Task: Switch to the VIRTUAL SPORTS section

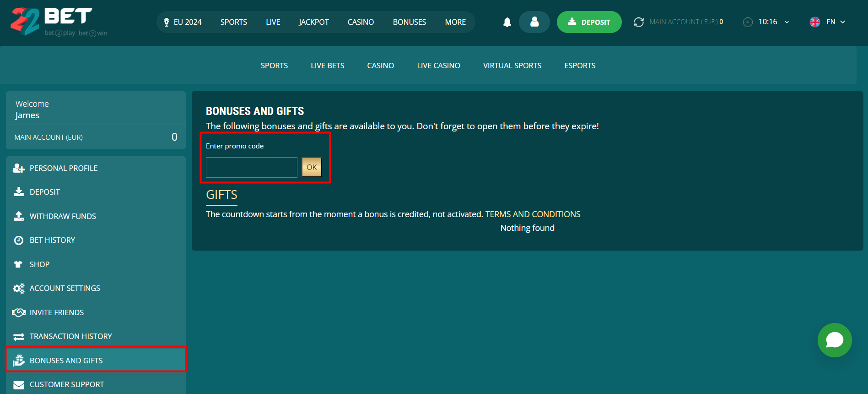Action: [x=512, y=66]
